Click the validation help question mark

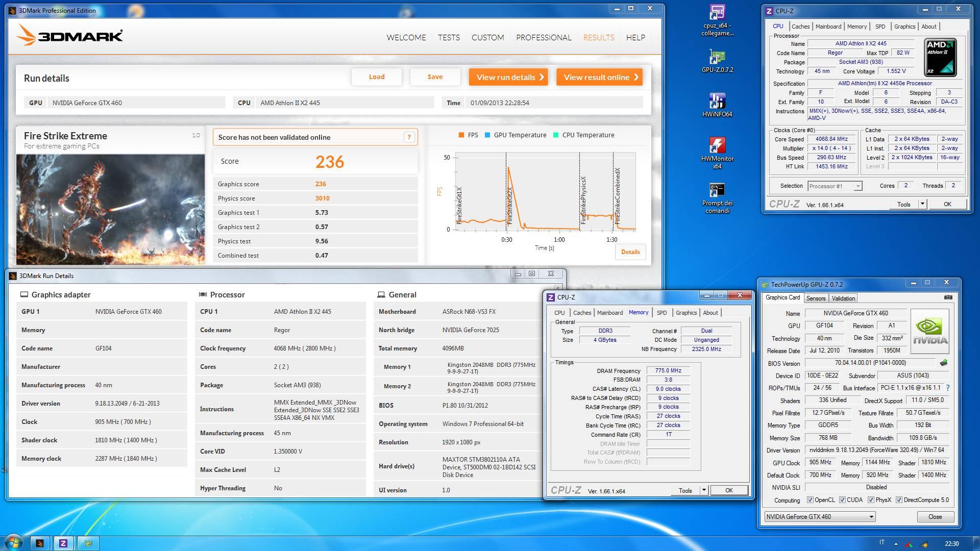pos(409,137)
